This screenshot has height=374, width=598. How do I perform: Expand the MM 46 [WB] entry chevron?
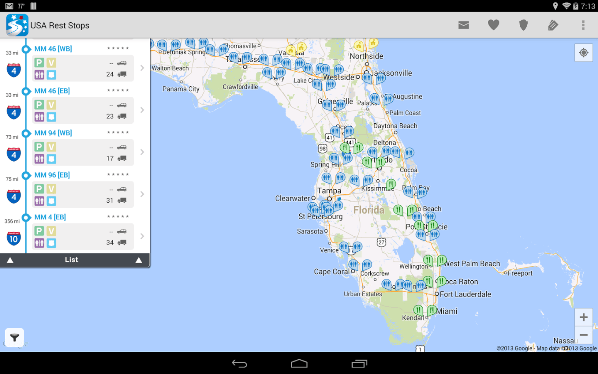point(142,68)
